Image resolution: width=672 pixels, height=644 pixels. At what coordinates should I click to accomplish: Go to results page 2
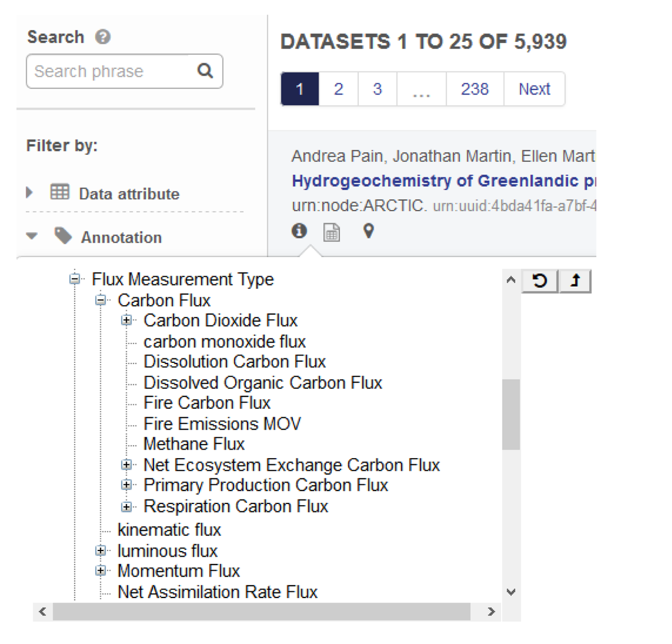point(338,88)
